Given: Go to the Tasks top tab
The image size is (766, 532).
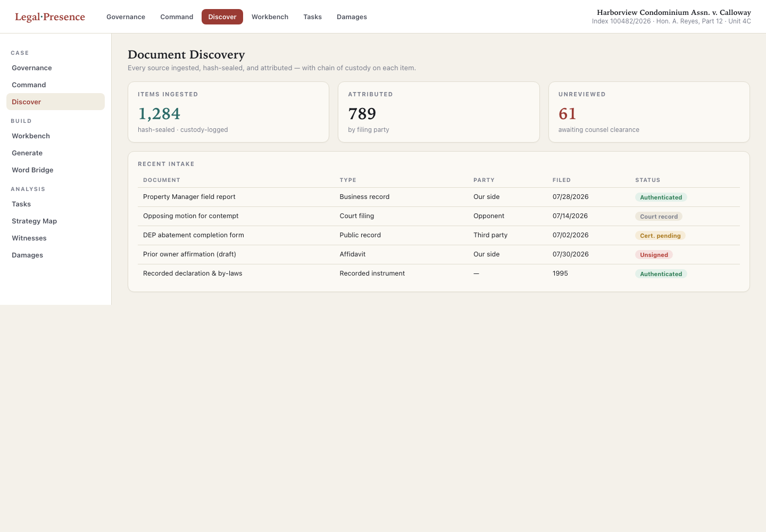Looking at the screenshot, I should pos(313,17).
